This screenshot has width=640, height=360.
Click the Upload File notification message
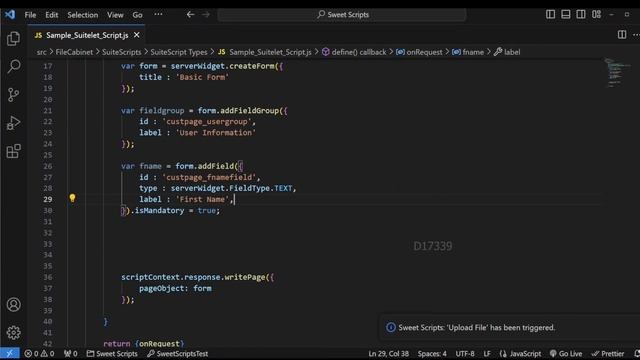[x=476, y=327]
